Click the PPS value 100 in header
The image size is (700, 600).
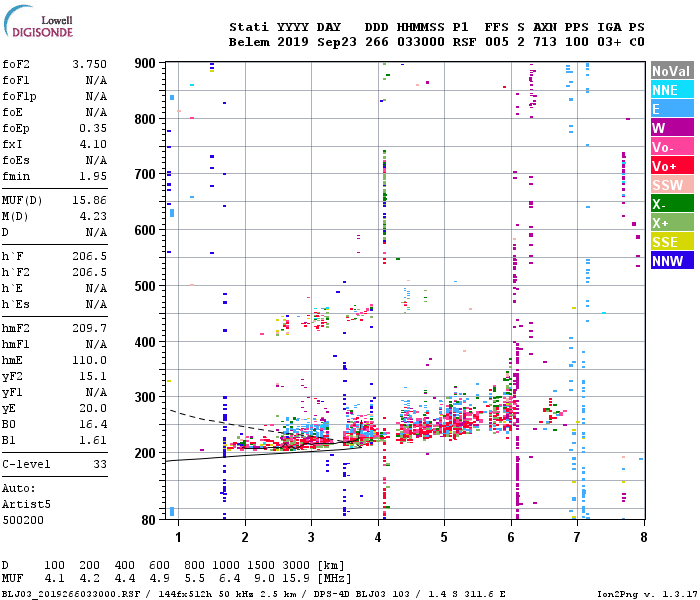click(x=577, y=42)
